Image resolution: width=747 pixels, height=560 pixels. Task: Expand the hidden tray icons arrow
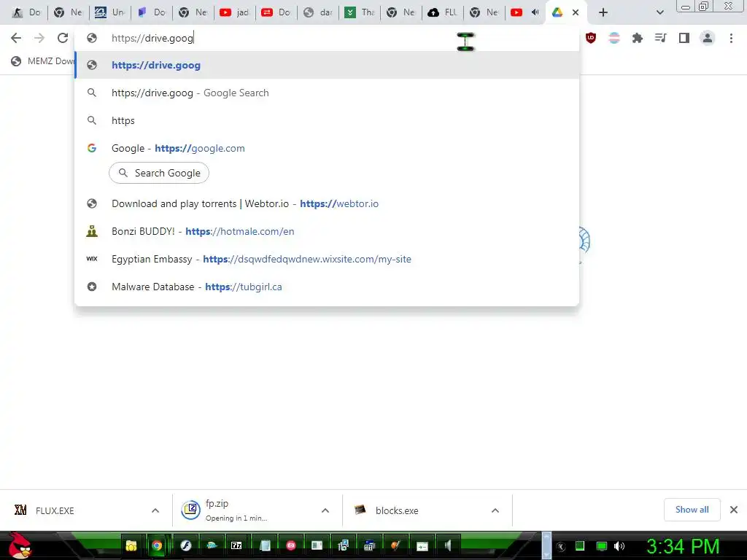[x=561, y=547]
